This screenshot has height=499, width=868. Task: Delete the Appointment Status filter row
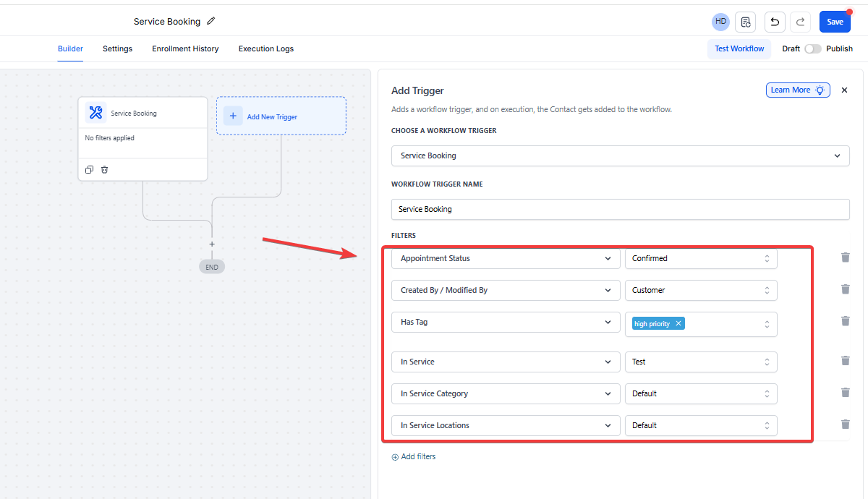pos(845,257)
